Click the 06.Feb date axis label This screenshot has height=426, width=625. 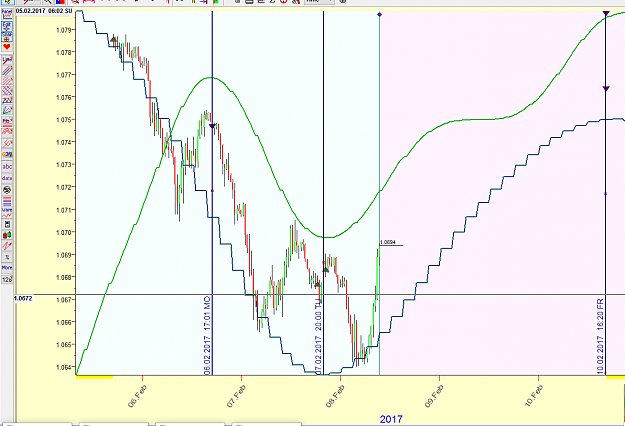138,396
